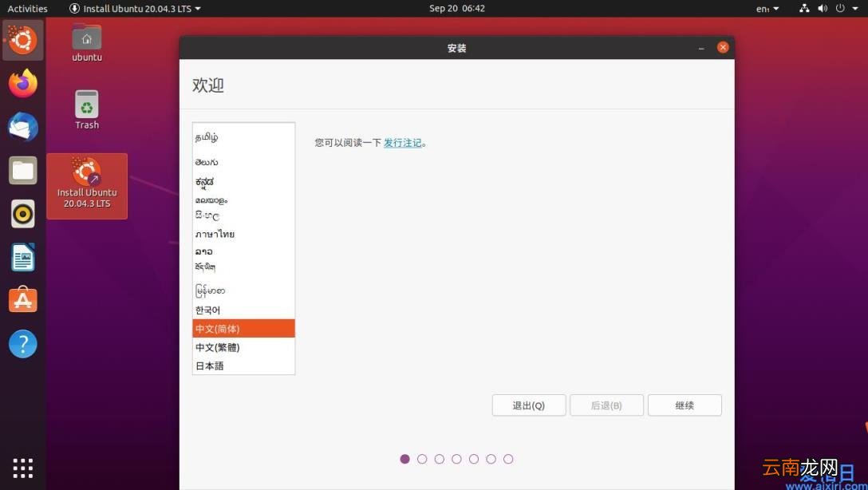The height and width of the screenshot is (490, 868).
Task: Select Install Ubuntu 20.04.3 LTS desktop icon
Action: [87, 186]
